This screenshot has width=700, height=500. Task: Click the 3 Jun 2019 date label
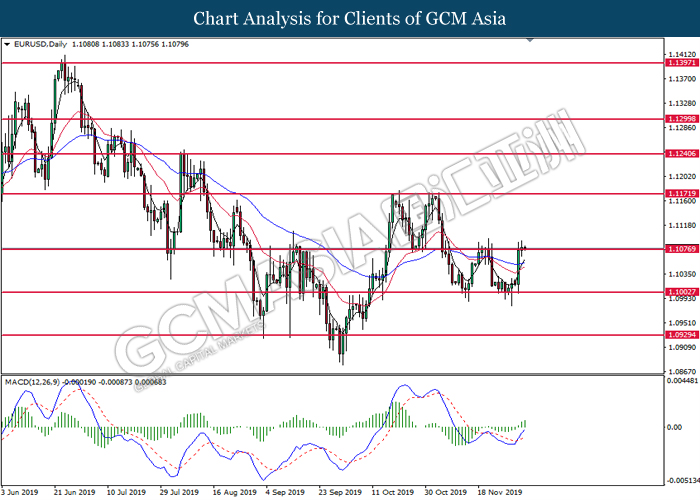20,492
